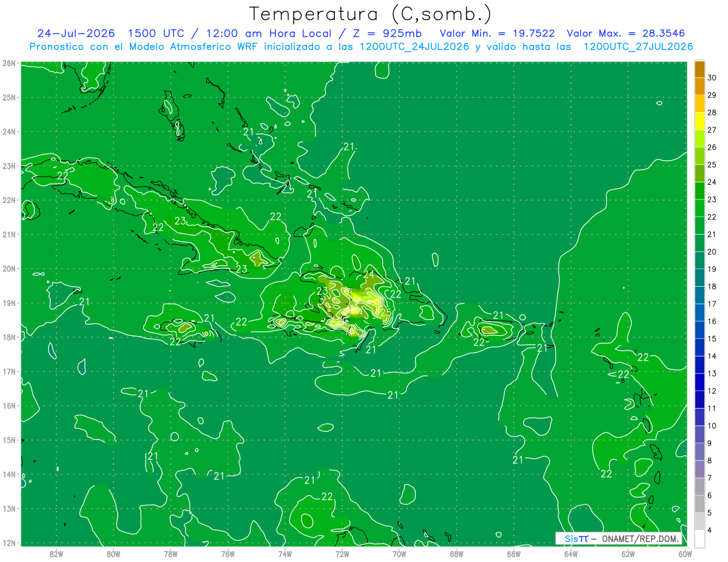Click the "66W" longitude axis label
Image resolution: width=728 pixels, height=562 pixels.
tap(513, 554)
